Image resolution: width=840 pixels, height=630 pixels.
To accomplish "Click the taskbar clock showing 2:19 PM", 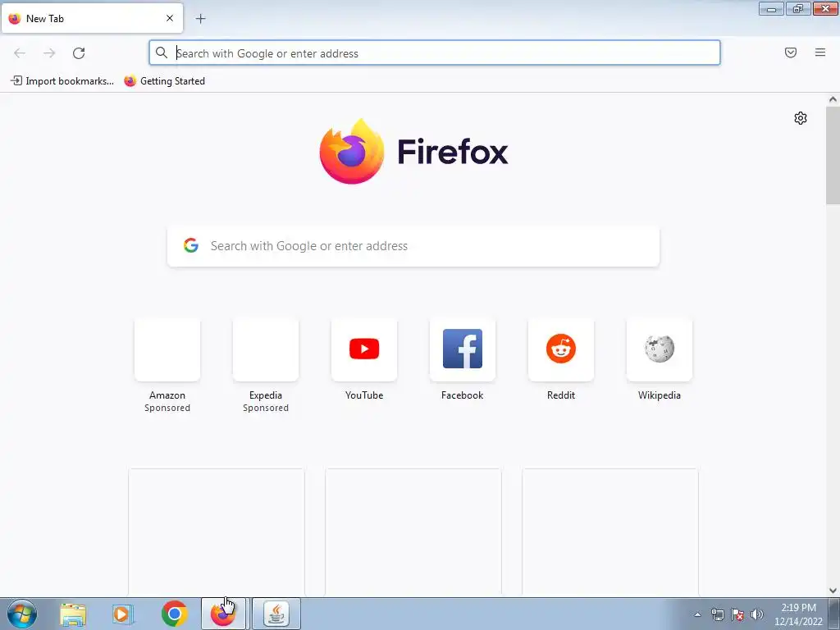I will (x=798, y=614).
